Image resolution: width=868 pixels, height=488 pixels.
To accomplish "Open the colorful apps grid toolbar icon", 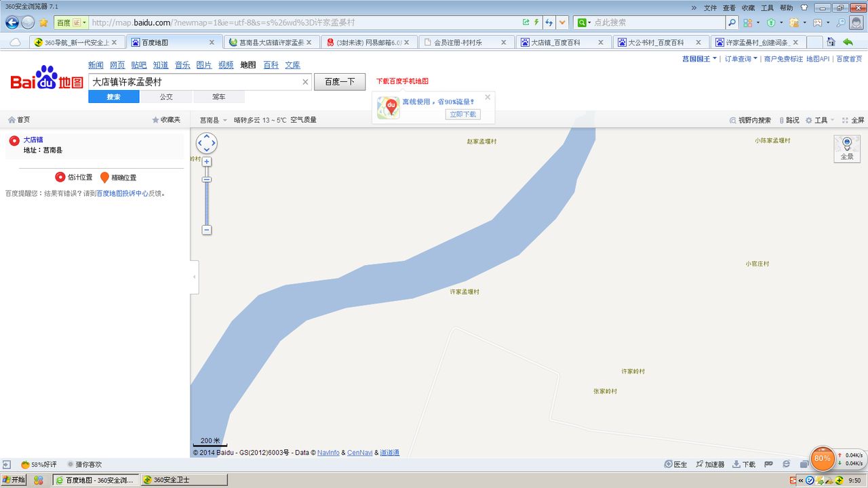I will [748, 22].
